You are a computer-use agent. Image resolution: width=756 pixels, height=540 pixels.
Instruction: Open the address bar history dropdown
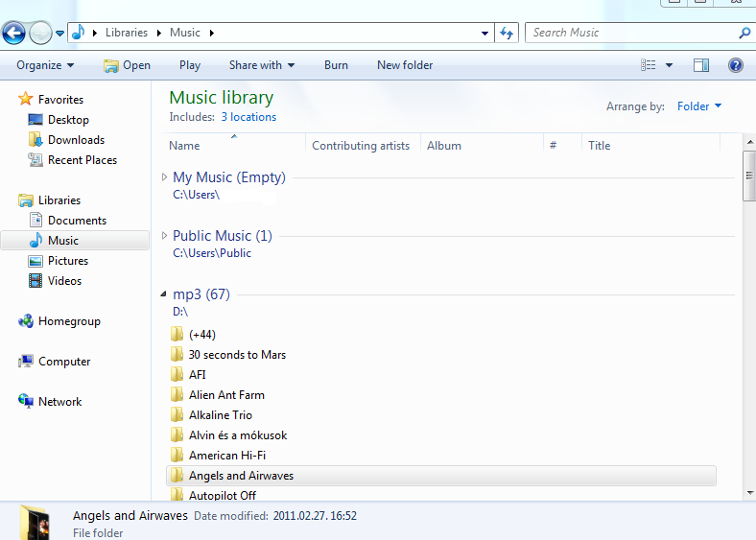pyautogui.click(x=484, y=33)
